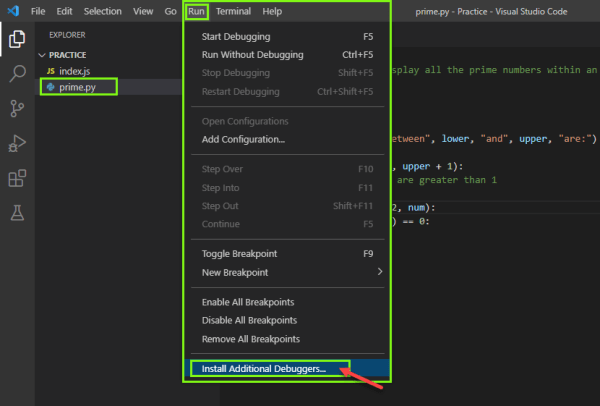This screenshot has height=406, width=600.
Task: Open the View menu
Action: tap(143, 11)
